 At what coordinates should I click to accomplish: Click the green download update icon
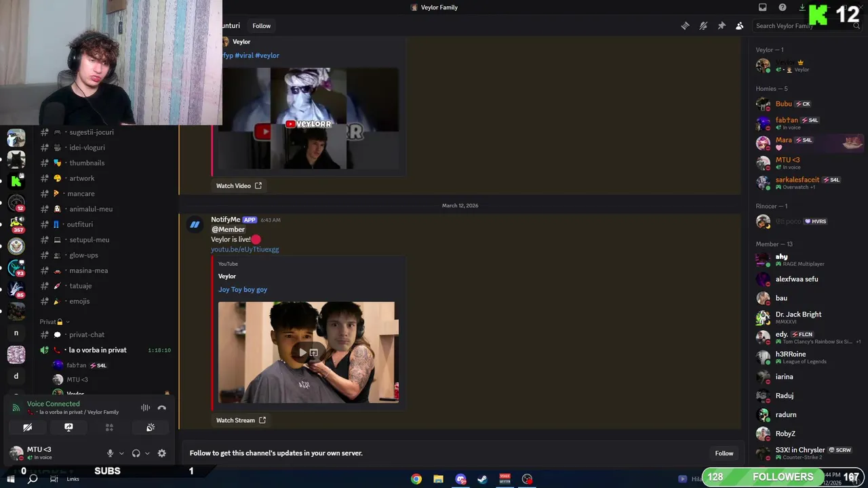pyautogui.click(x=802, y=7)
